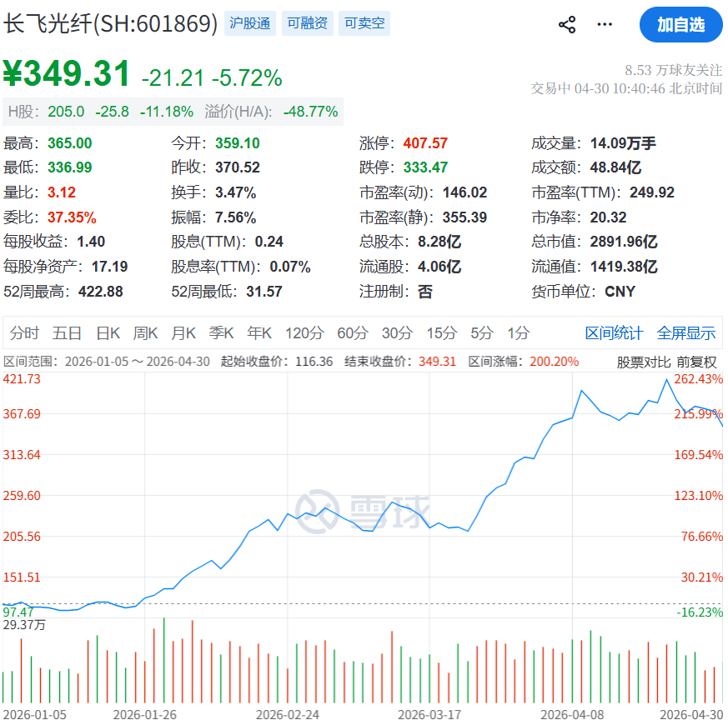
Task: Switch to the 120分 chart tab
Action: [x=304, y=333]
